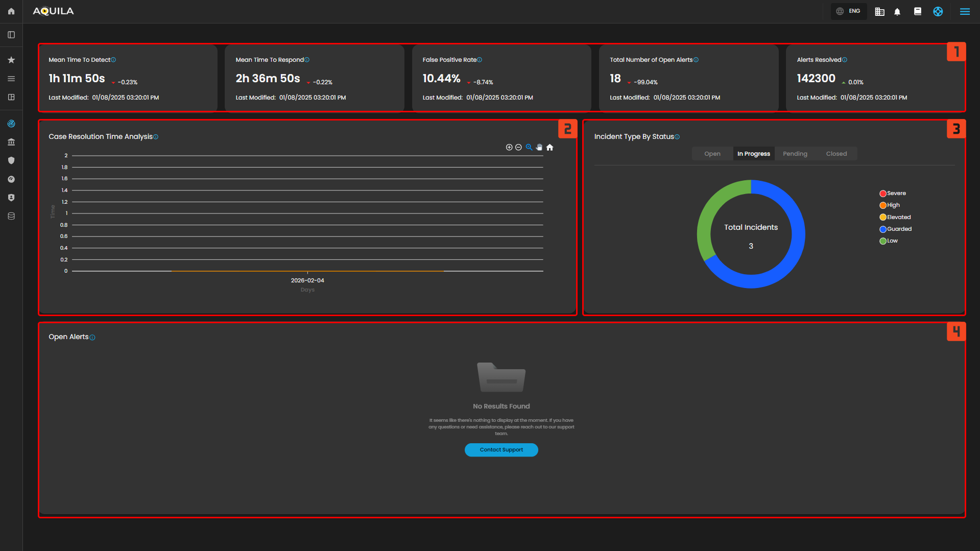Image resolution: width=980 pixels, height=551 pixels.
Task: Click the Contact Support button
Action: point(501,450)
